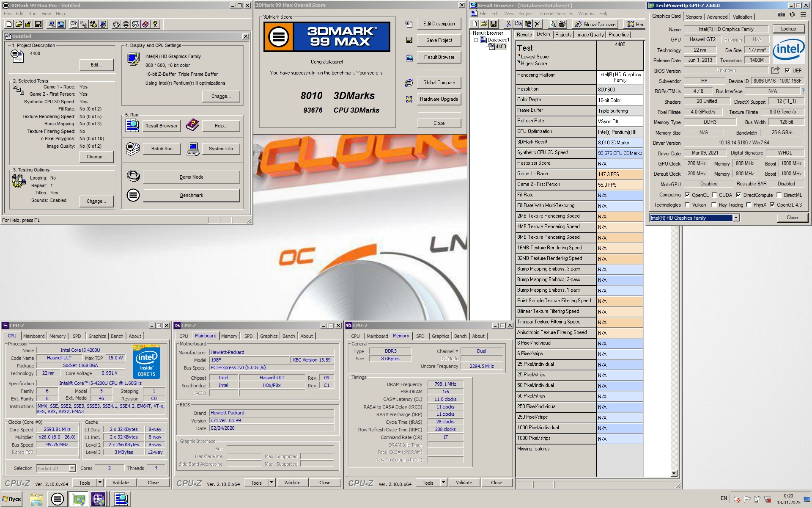Click New project icon in 3DMark toolbar

[x=9, y=25]
